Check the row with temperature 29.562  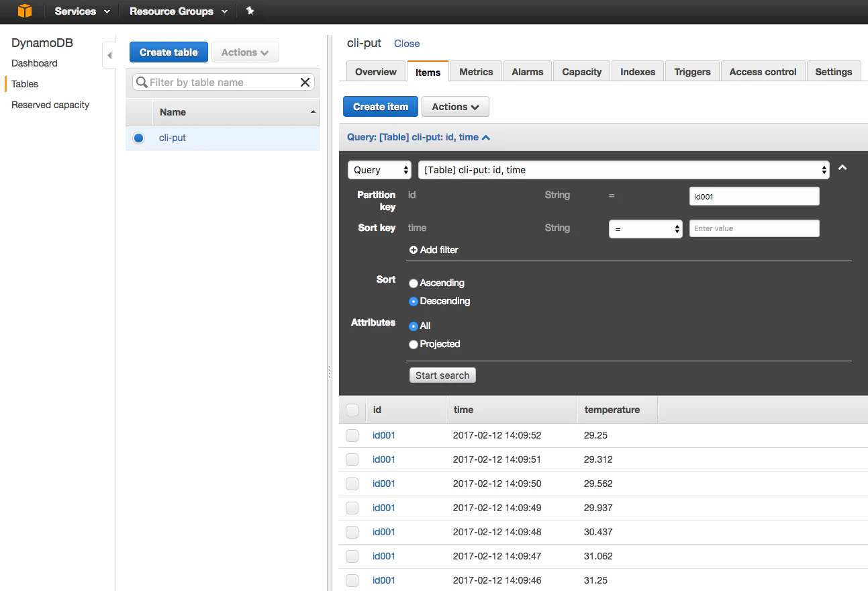tap(352, 484)
